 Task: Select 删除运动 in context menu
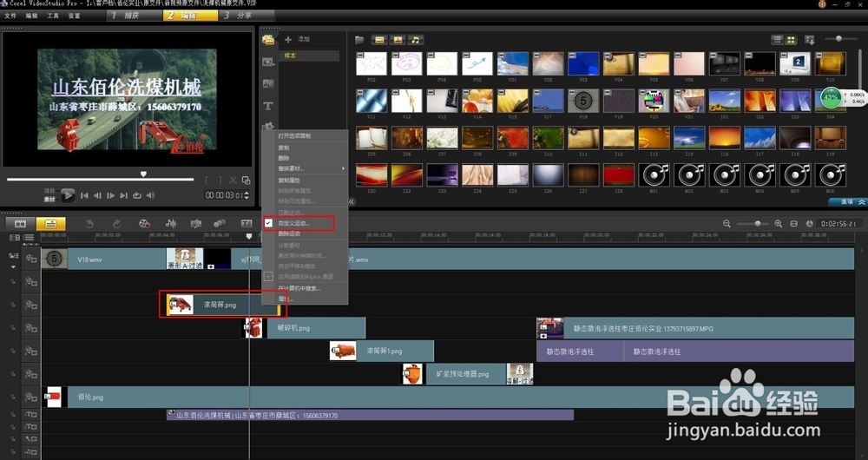coord(291,234)
